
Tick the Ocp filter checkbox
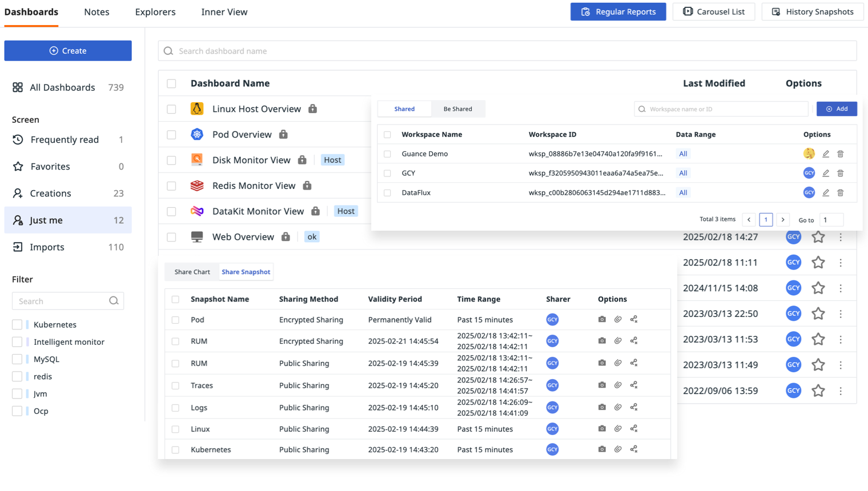(x=17, y=410)
